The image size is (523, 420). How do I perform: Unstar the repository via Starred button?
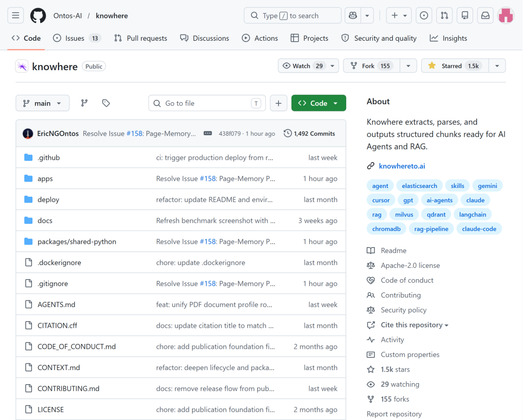(455, 66)
